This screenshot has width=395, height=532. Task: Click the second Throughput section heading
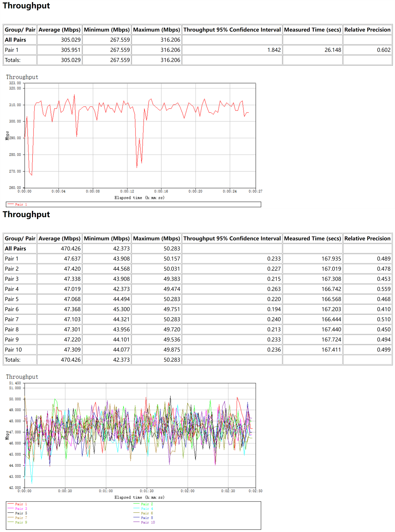pos(26,215)
